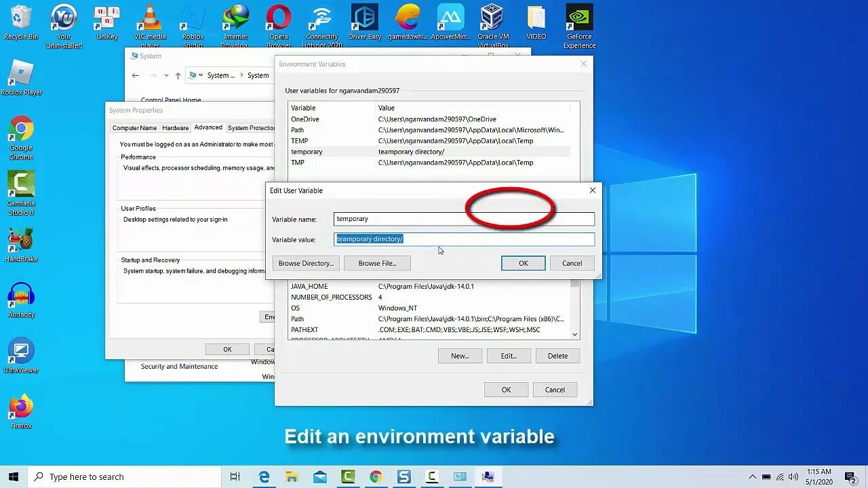Launch HandBrake from the desktop

[21, 245]
